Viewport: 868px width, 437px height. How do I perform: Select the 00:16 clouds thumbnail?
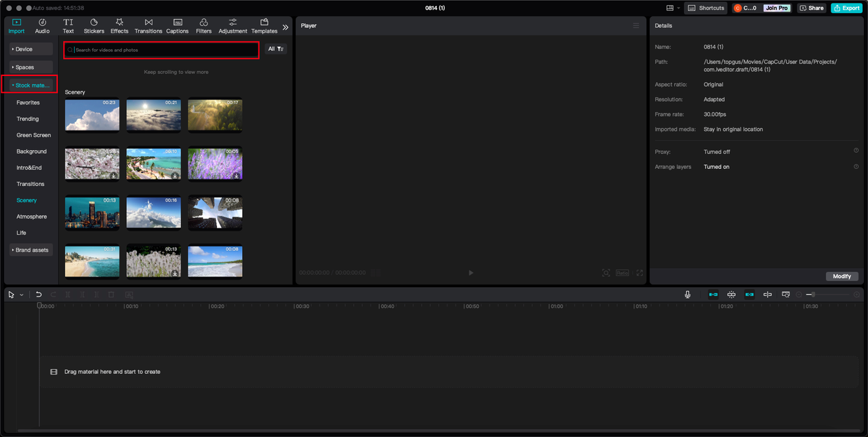click(x=154, y=212)
